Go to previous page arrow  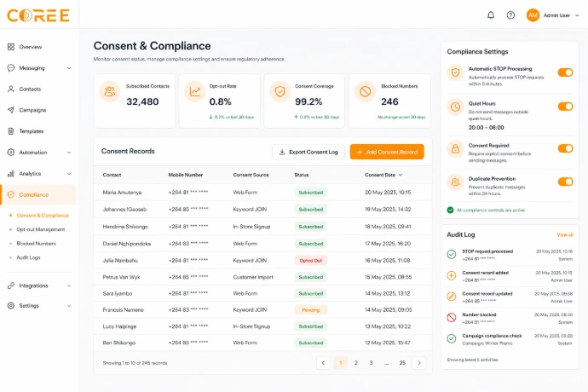(x=323, y=363)
